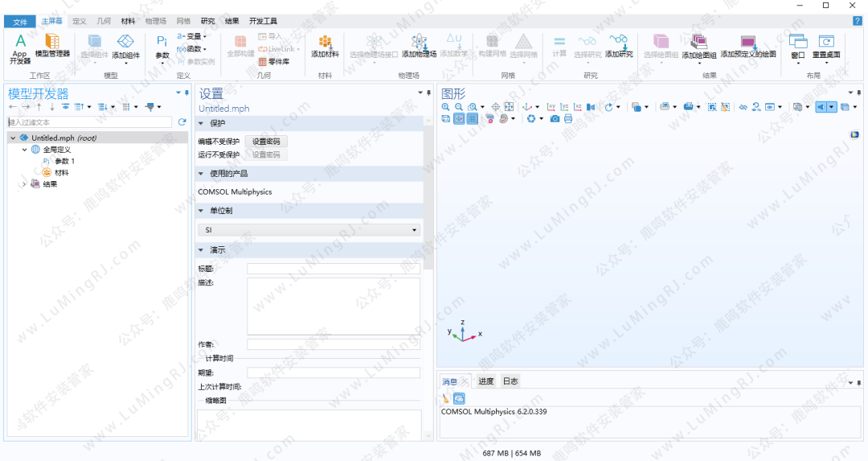868x461 pixels.
Task: Click the XY view button in graphics toolbar
Action: (x=551, y=107)
